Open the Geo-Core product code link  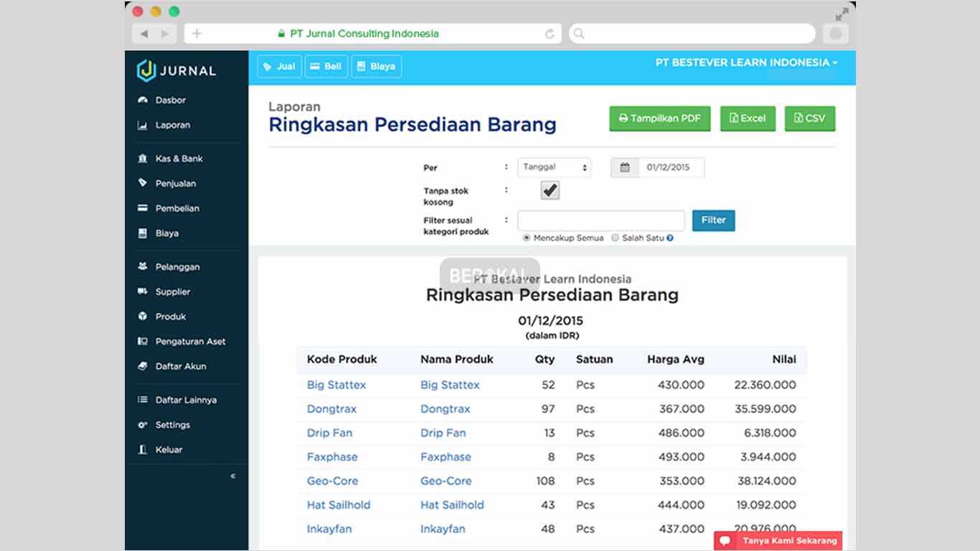pos(332,481)
